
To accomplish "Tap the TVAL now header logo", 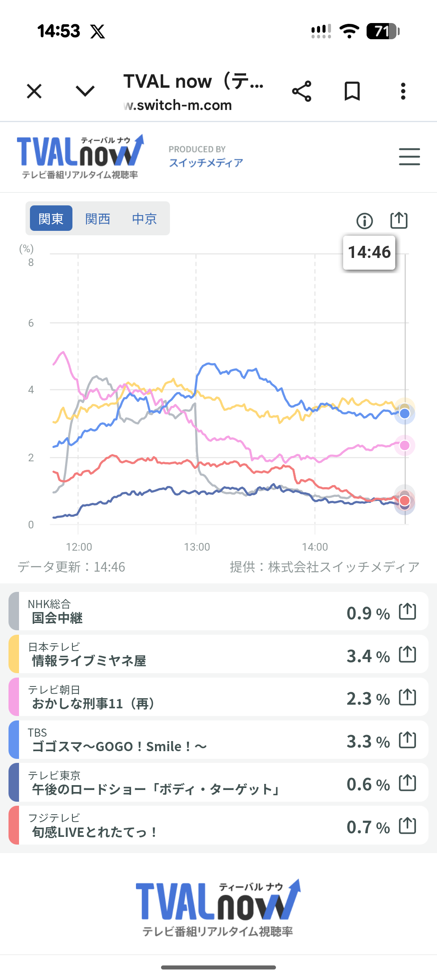I will (80, 156).
